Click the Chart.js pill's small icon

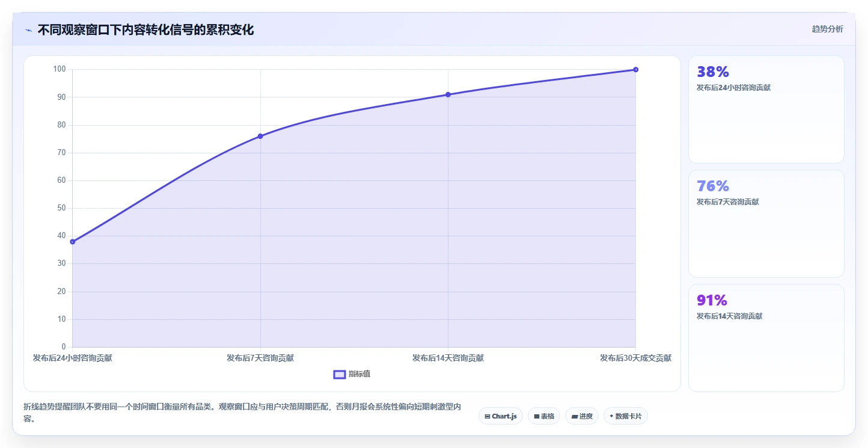click(487, 416)
